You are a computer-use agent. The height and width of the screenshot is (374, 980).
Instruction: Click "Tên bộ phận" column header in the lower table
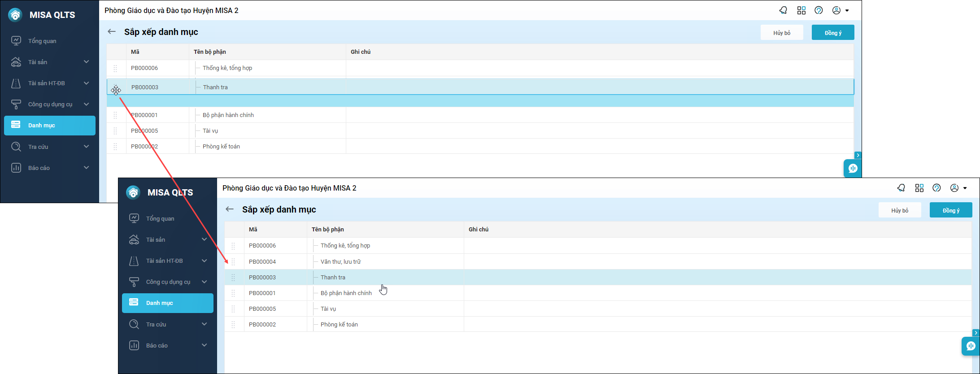328,230
